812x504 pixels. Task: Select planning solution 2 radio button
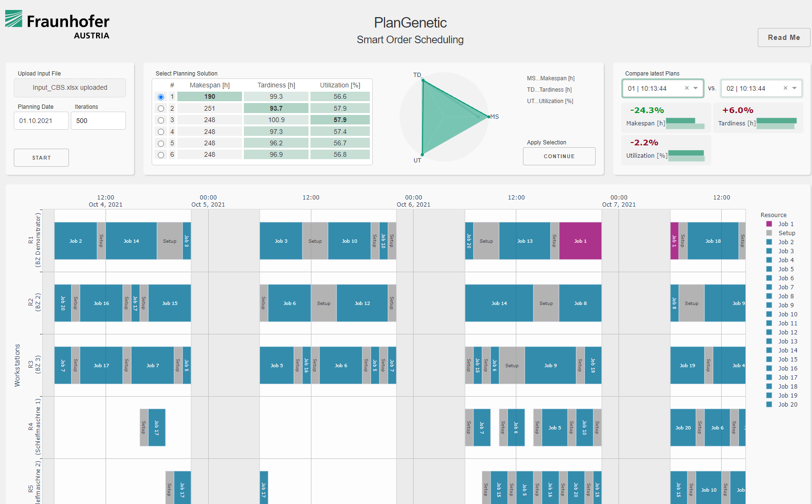click(161, 109)
